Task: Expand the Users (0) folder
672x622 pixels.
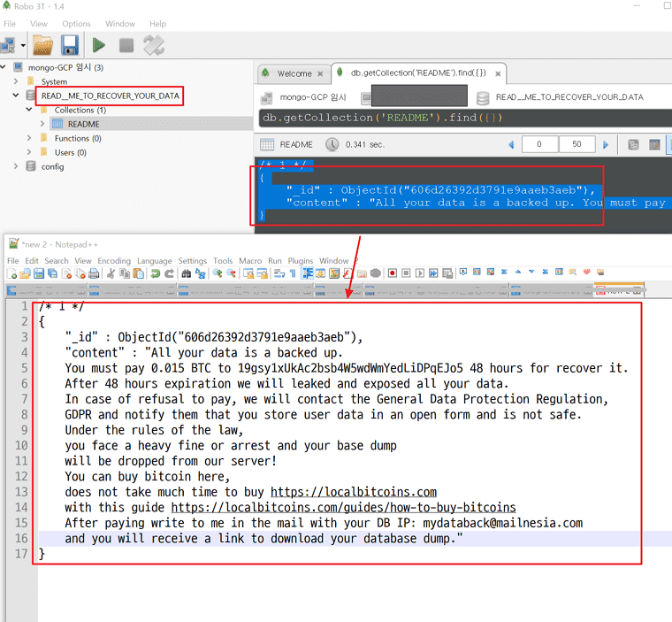Action: coord(28,152)
